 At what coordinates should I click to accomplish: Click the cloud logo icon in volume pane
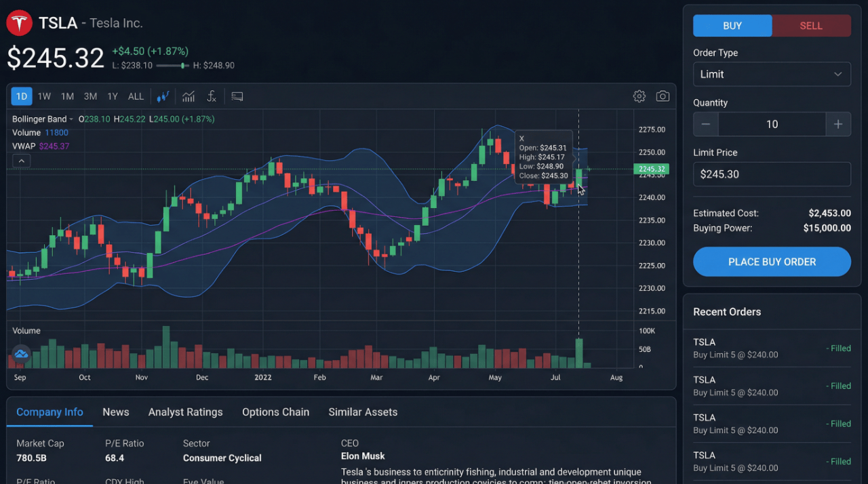(21, 353)
